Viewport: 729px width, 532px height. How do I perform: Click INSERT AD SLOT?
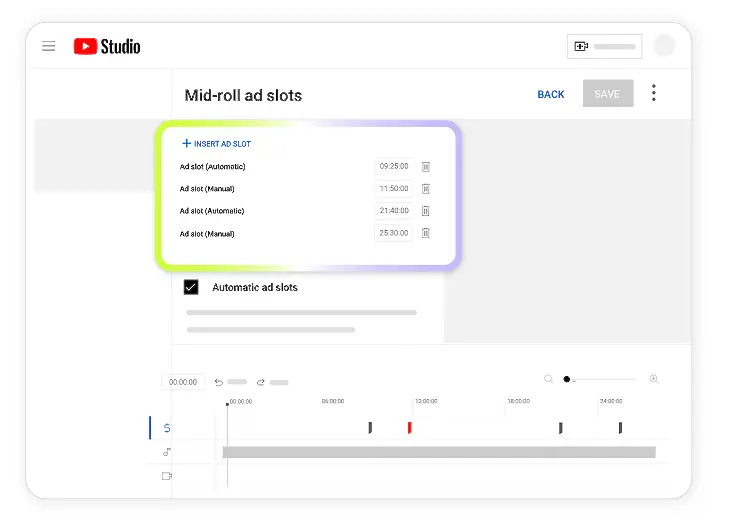coord(216,144)
